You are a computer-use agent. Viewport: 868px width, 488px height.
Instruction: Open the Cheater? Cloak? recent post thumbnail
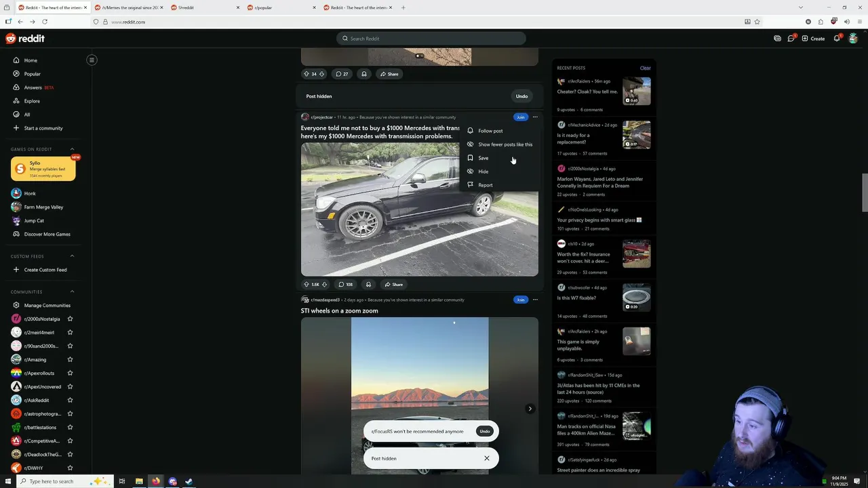[x=637, y=91]
